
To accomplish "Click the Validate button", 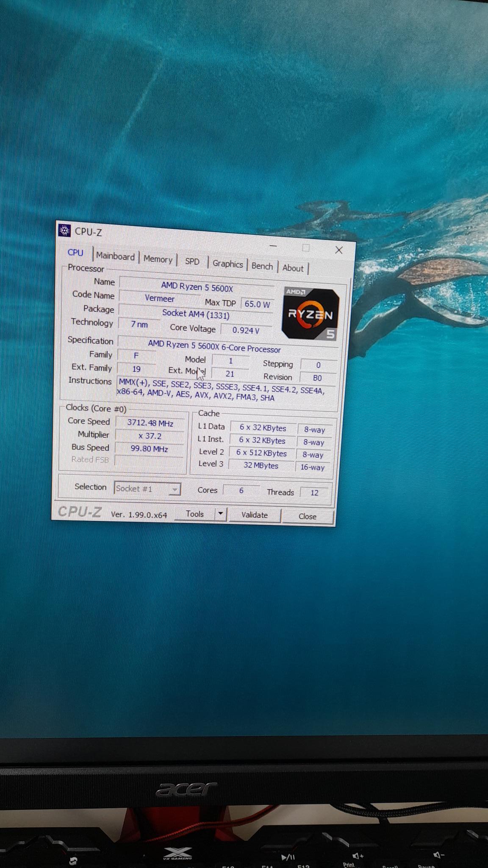I will tap(254, 515).
